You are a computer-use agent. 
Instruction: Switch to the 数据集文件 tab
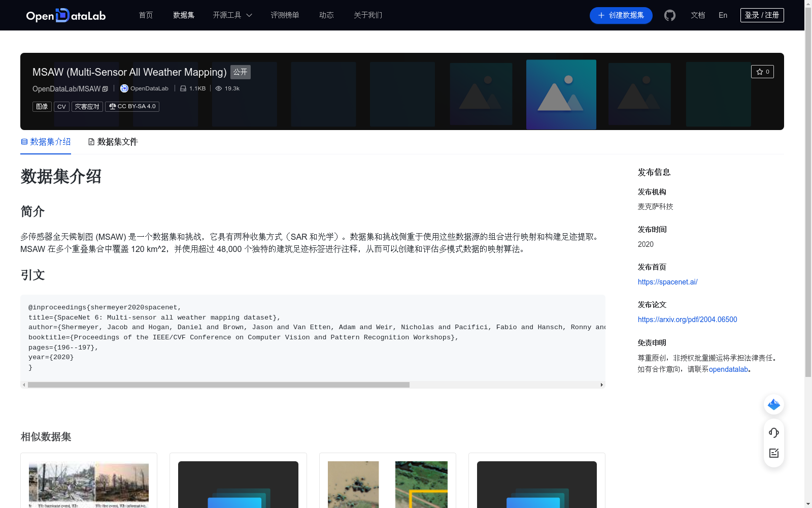113,142
